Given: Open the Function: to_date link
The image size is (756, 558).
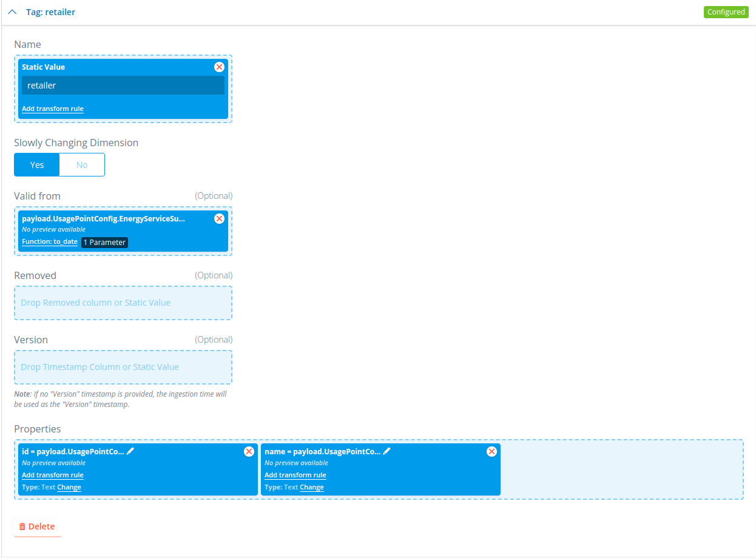Looking at the screenshot, I should tap(50, 242).
